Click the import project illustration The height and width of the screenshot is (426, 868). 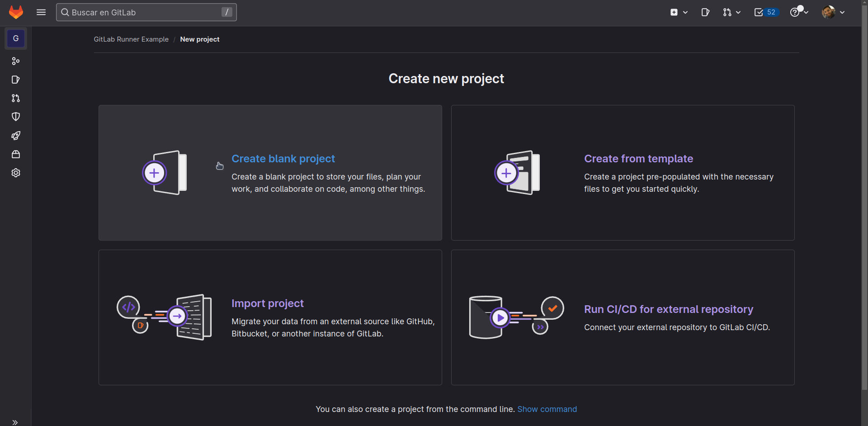[165, 317]
